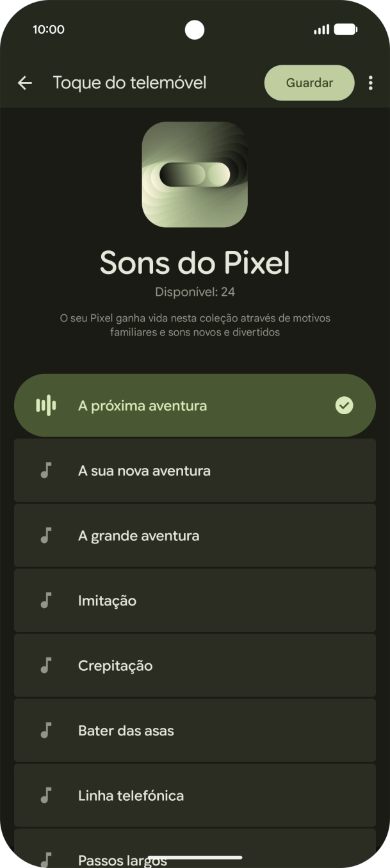Tap the sound wave icon beside A próxima aventura
390x868 pixels.
pyautogui.click(x=45, y=406)
